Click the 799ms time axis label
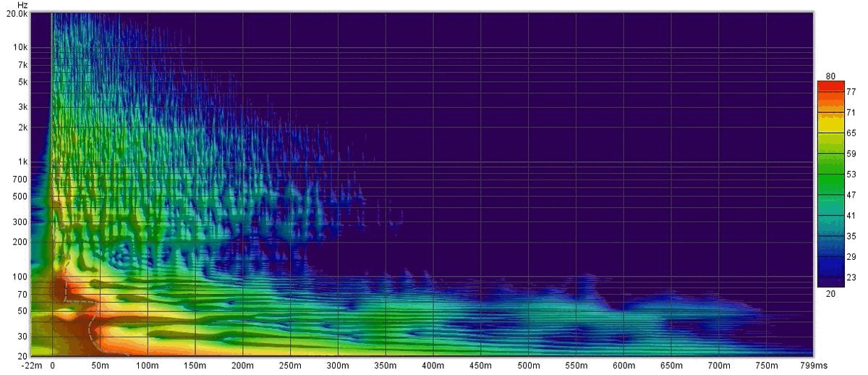The height and width of the screenshot is (375, 868). [x=809, y=366]
